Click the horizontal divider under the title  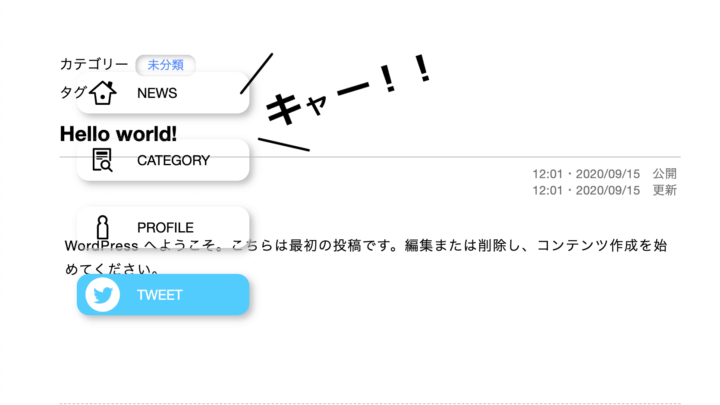(370, 157)
